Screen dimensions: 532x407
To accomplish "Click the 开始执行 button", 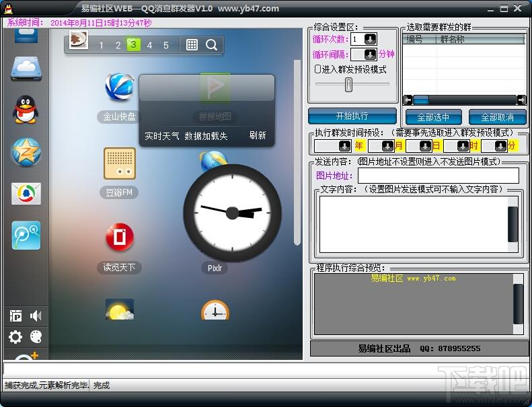I will (x=352, y=116).
